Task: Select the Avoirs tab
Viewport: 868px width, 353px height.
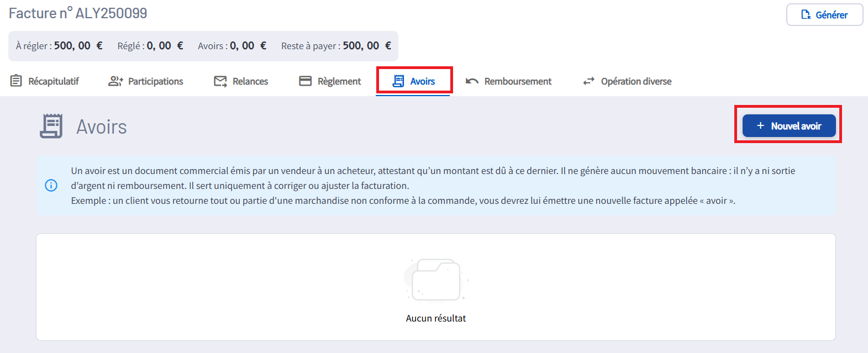Action: point(414,81)
